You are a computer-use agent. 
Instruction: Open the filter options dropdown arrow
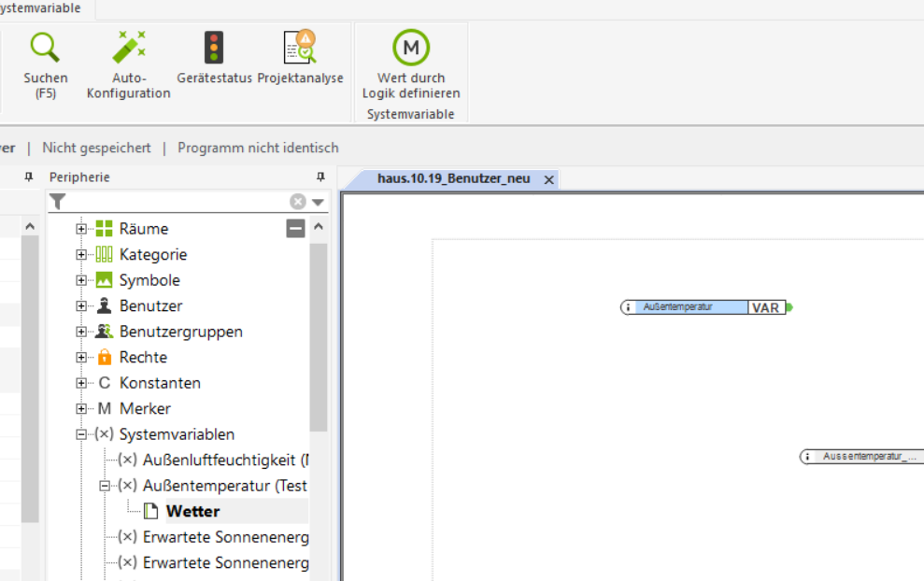pos(319,202)
